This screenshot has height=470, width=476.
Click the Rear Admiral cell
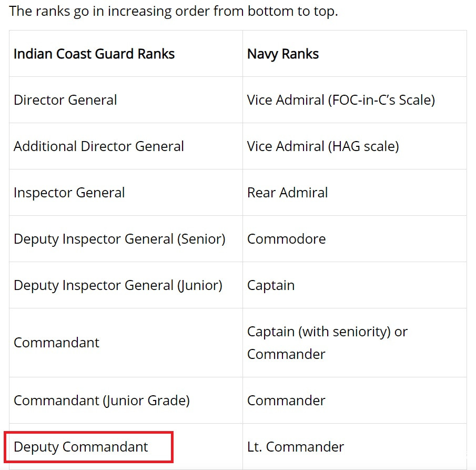click(287, 193)
